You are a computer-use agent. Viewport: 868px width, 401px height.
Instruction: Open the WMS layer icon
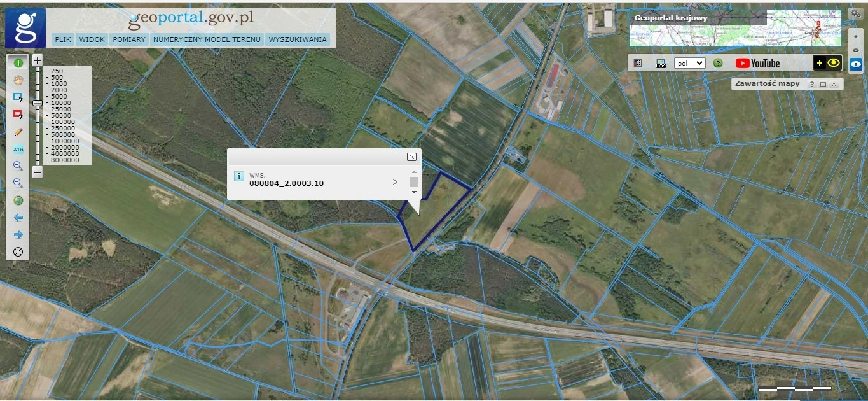tap(661, 63)
